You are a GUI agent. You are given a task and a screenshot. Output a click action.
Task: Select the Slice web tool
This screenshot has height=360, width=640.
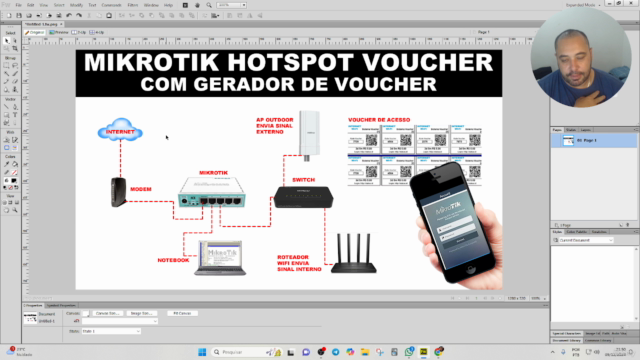pos(15,140)
